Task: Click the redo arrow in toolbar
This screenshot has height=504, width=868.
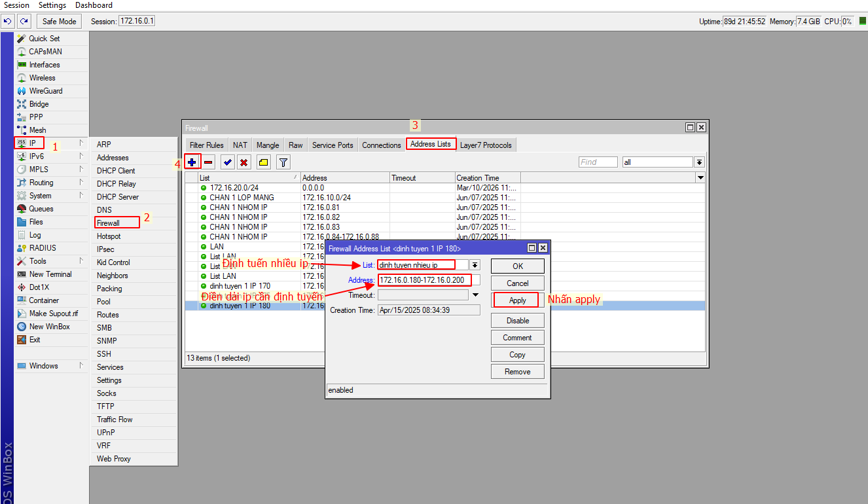Action: click(24, 21)
